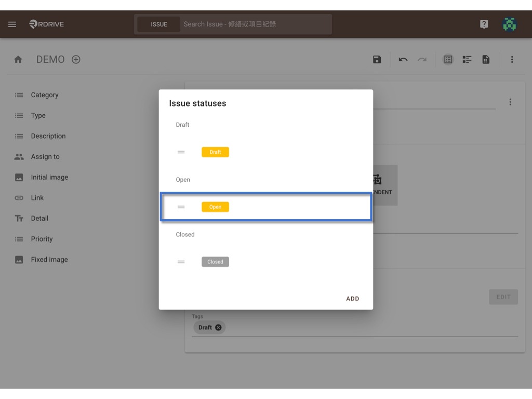Grab the drag handle of Draft status
This screenshot has height=399, width=532.
tap(181, 152)
